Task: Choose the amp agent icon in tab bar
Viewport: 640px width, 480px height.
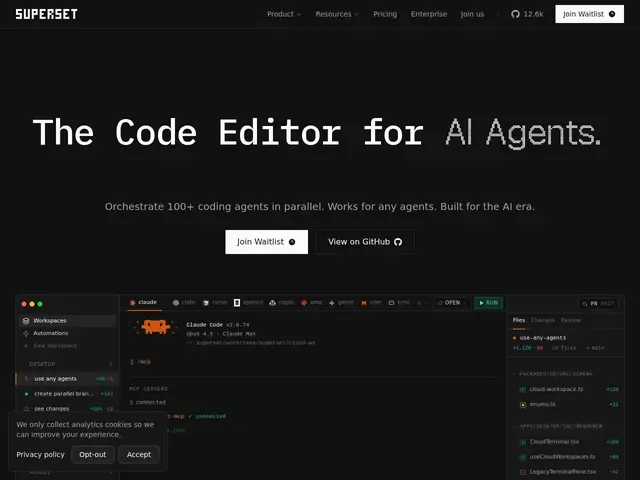Action: (x=304, y=303)
